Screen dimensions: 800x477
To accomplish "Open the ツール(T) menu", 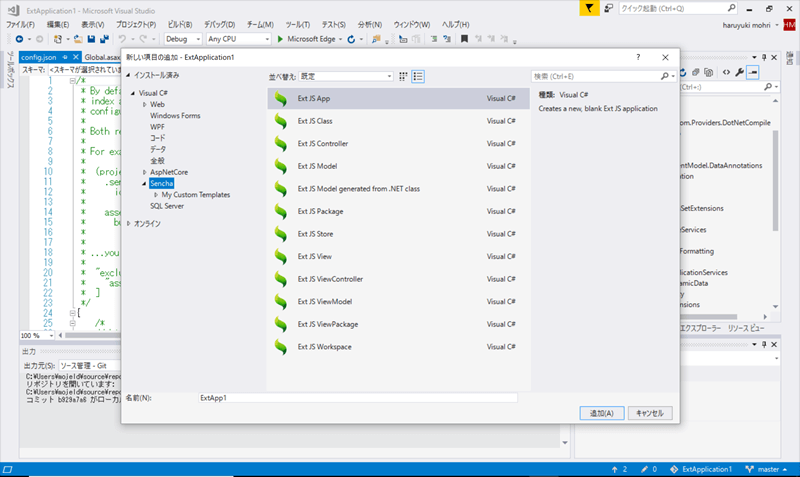I will coord(297,24).
